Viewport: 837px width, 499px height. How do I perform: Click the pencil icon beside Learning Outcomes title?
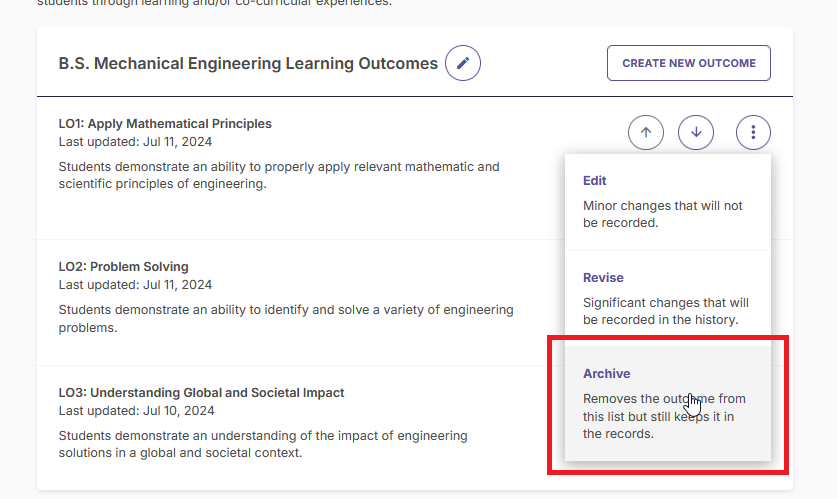pos(463,63)
